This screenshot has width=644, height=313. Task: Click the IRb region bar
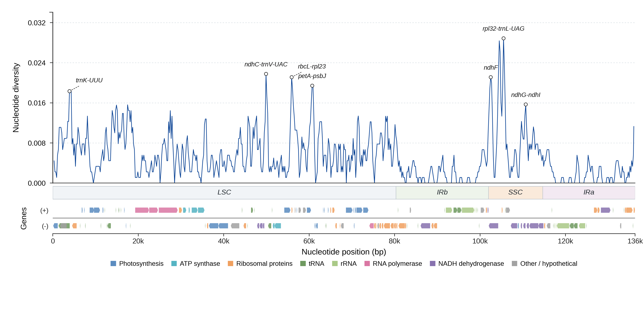click(x=442, y=193)
